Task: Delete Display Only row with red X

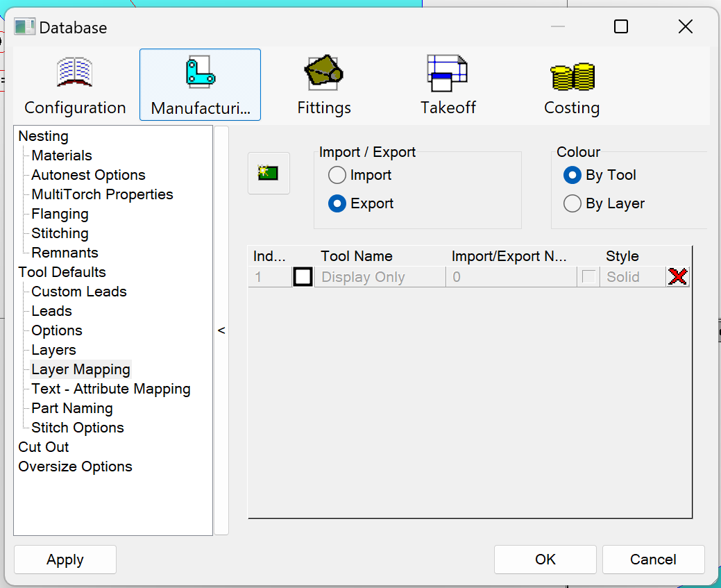Action: (678, 277)
